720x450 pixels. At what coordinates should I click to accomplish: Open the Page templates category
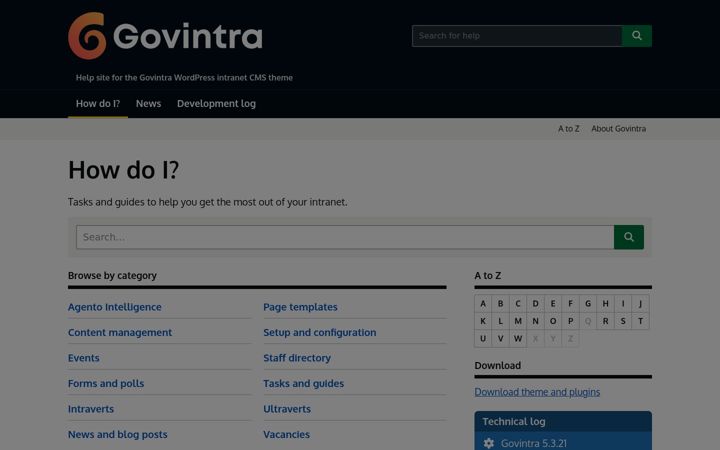point(300,307)
